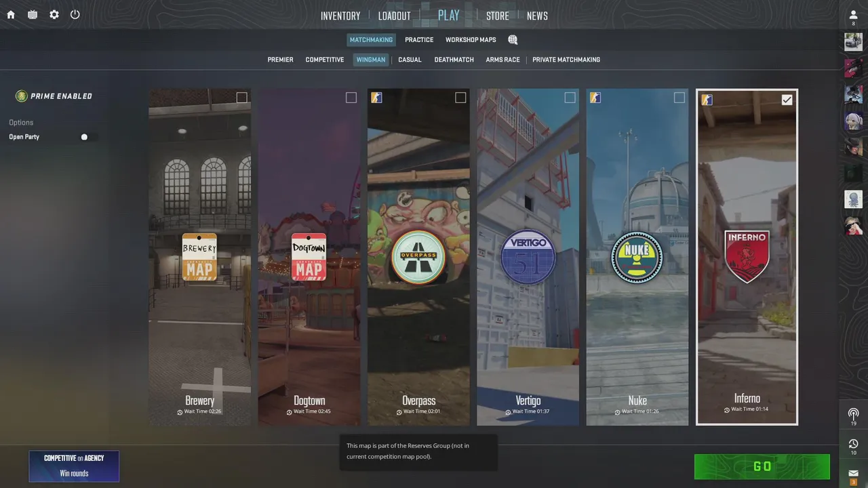Open the invites mail icon

coord(853,472)
